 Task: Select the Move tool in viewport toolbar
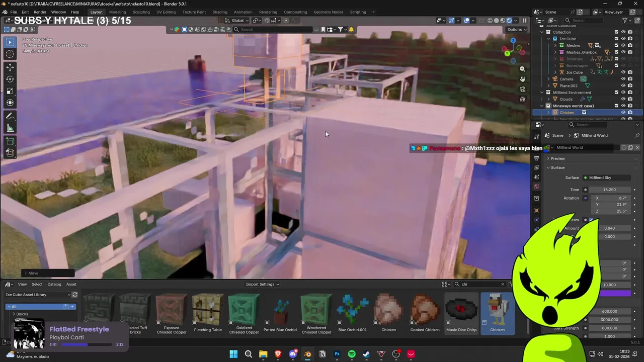[x=10, y=67]
